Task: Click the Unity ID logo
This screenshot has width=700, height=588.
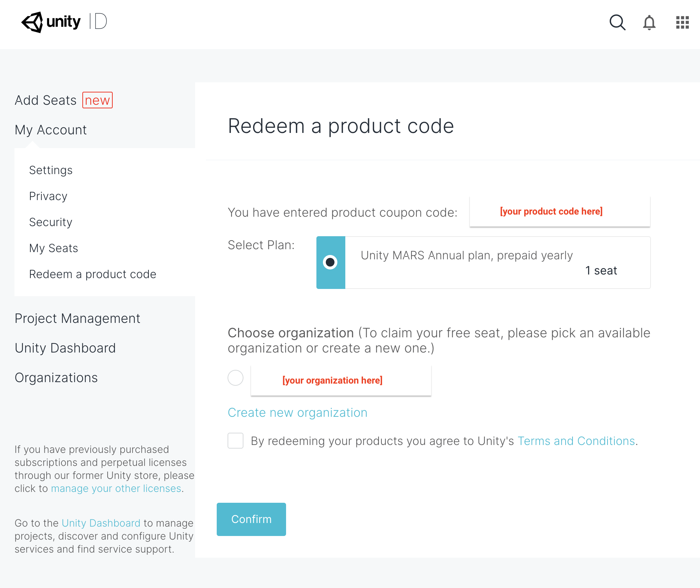Action: [x=64, y=22]
